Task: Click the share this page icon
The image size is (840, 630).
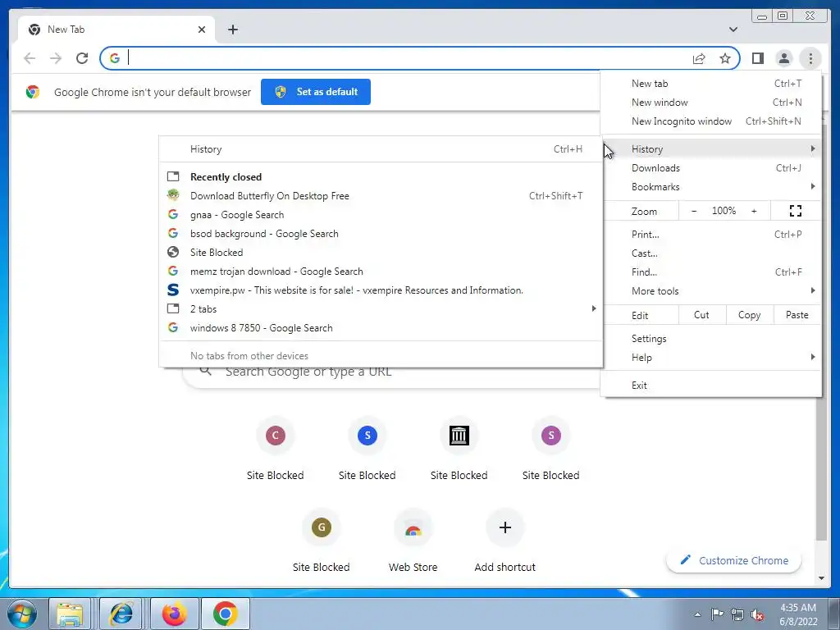Action: pos(699,58)
